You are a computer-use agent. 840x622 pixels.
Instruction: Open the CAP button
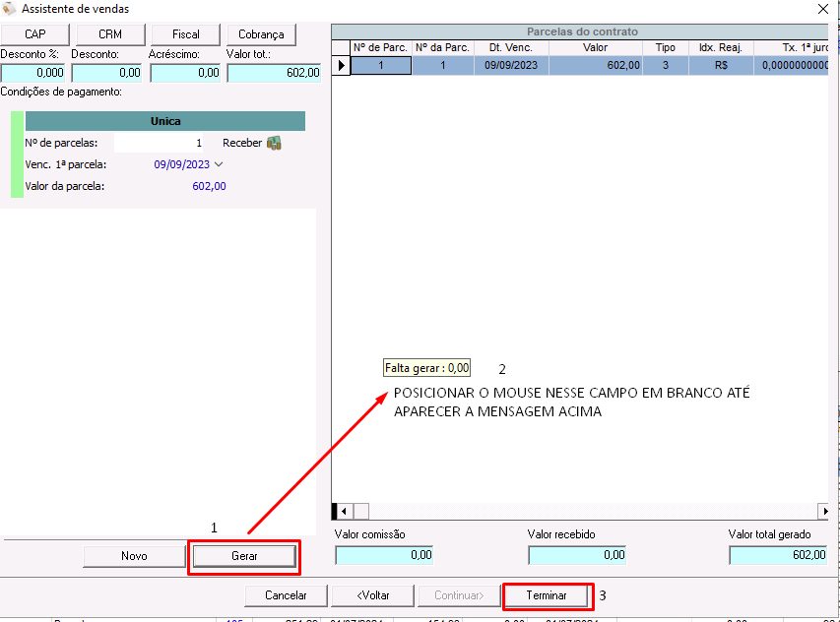(x=34, y=34)
